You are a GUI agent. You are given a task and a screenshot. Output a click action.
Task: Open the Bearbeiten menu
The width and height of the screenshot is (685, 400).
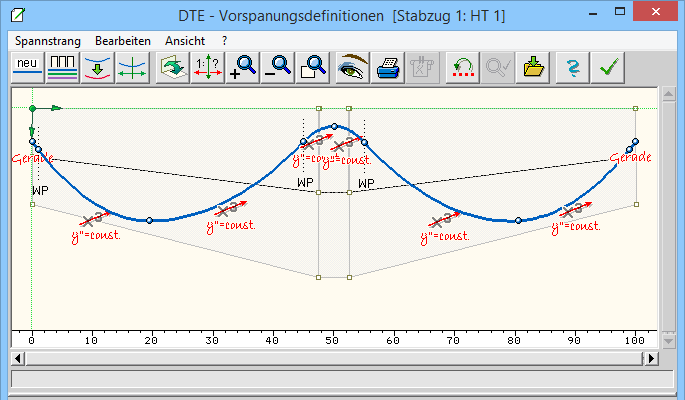point(122,40)
